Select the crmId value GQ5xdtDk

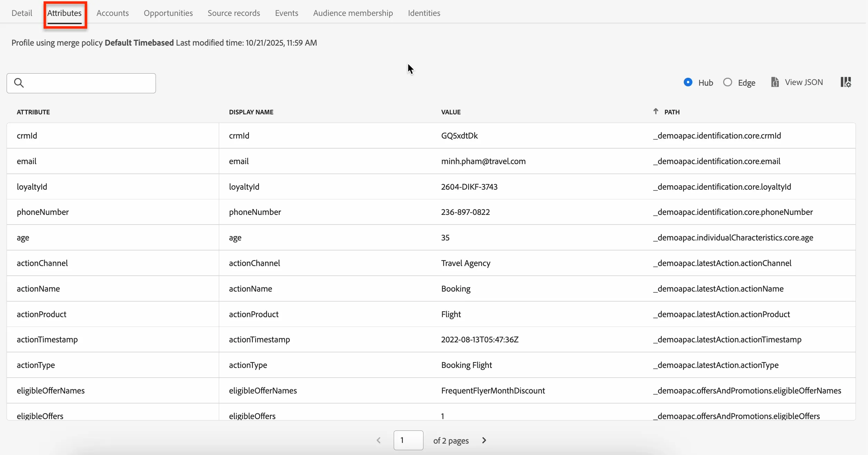[x=459, y=136]
